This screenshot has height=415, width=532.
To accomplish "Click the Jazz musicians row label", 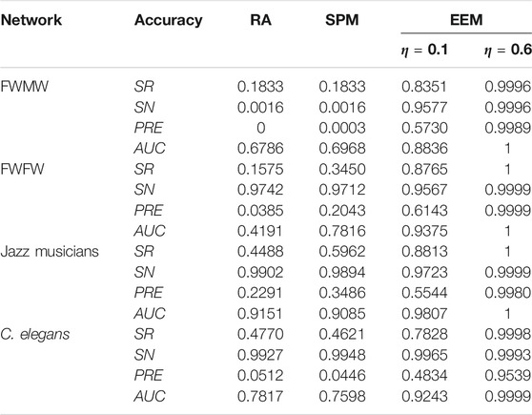I will [x=50, y=251].
